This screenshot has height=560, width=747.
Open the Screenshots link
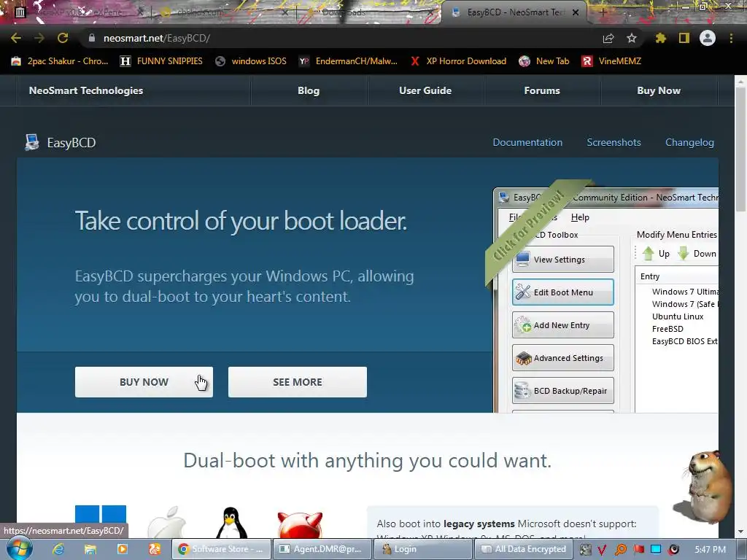(614, 142)
